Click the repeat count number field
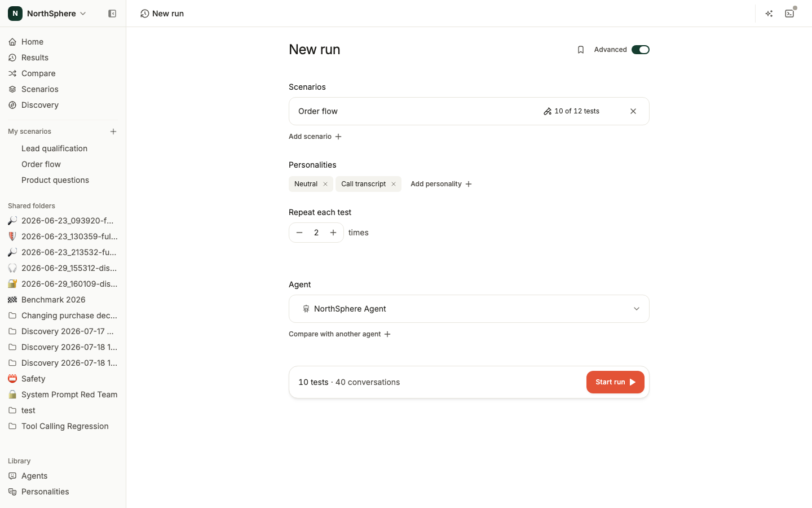This screenshot has height=508, width=812. [316, 233]
